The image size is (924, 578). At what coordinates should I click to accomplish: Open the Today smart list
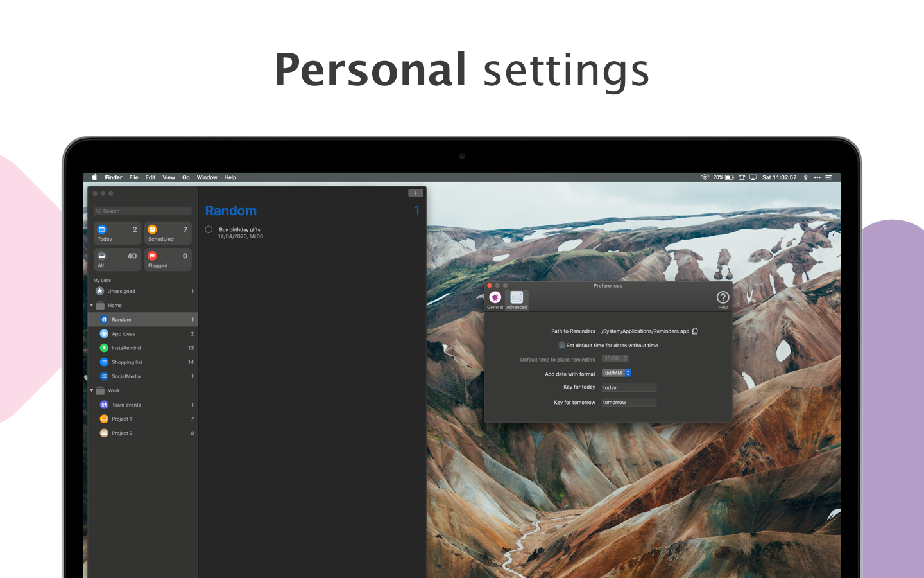pos(117,234)
